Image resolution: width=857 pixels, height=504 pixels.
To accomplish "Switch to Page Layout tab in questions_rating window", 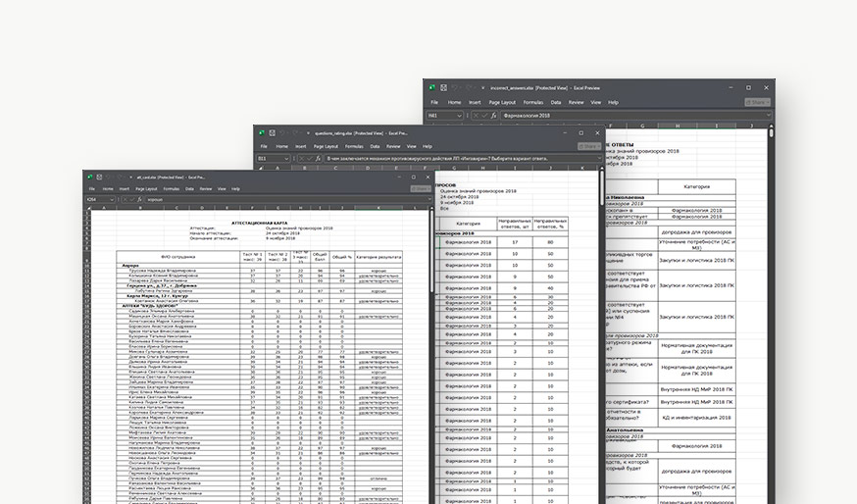I will (x=326, y=146).
